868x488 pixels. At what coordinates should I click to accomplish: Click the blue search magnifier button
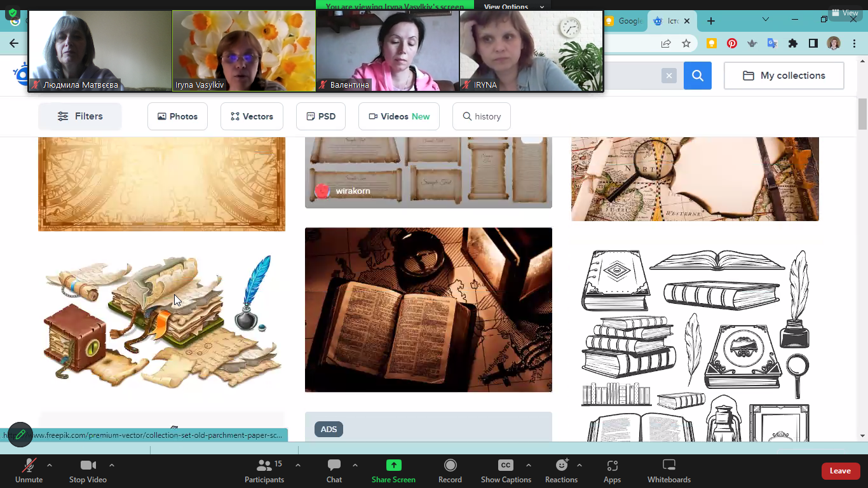698,76
